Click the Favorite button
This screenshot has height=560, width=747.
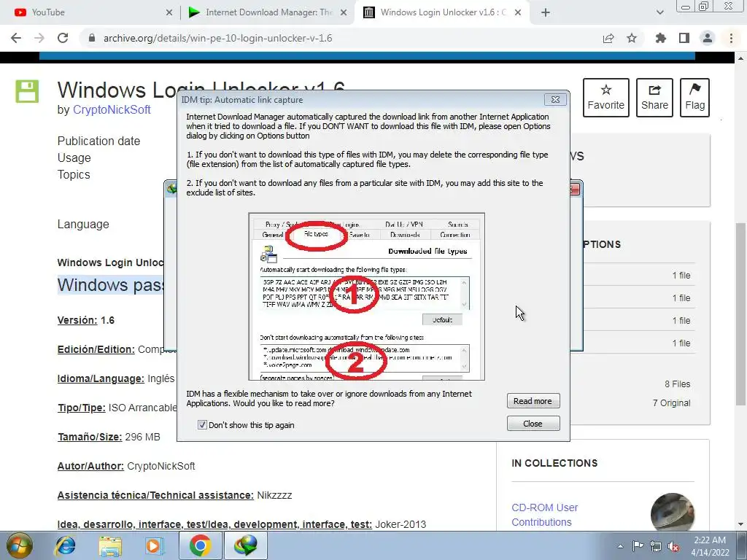[606, 98]
